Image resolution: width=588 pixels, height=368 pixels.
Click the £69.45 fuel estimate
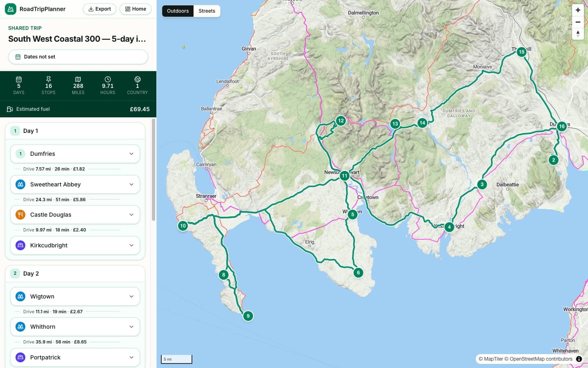click(x=140, y=109)
